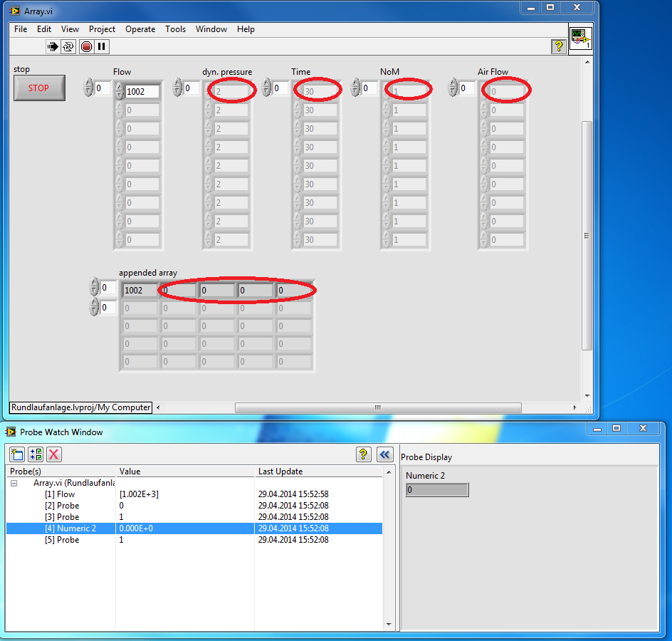Viewport: 672px width, 641px height.
Task: Click first Time element showing 30
Action: 320,91
